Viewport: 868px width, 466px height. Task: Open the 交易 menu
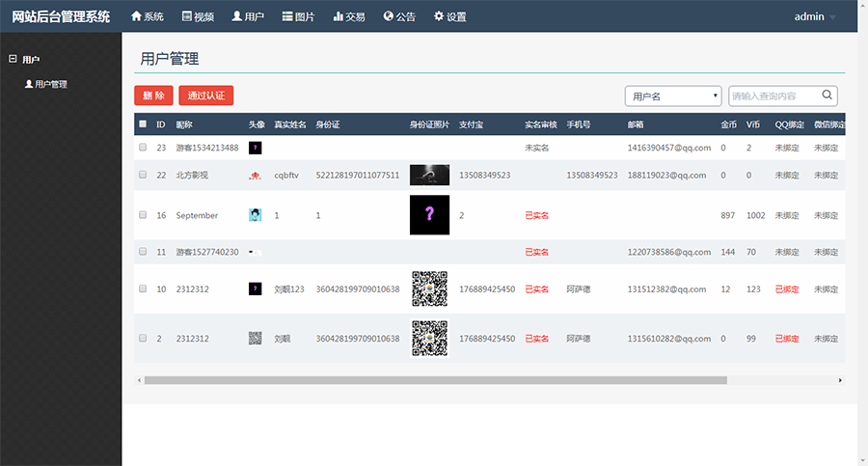point(349,16)
